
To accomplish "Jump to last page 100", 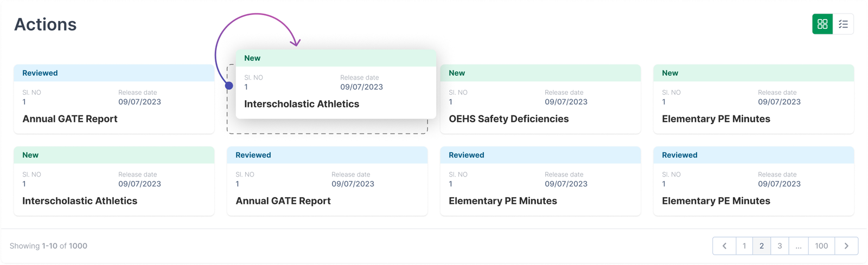I will click(821, 246).
